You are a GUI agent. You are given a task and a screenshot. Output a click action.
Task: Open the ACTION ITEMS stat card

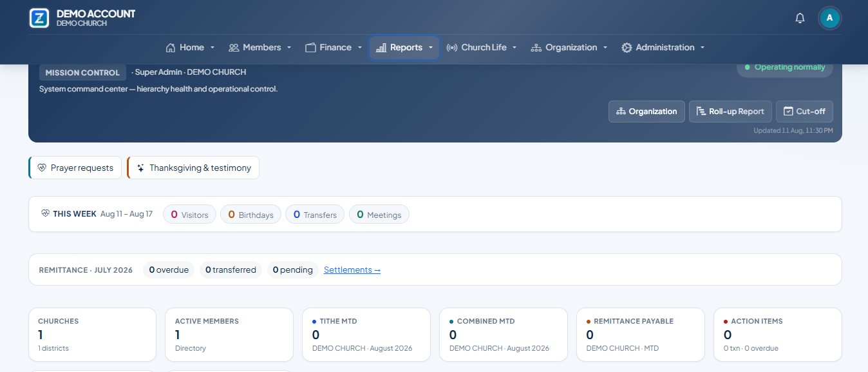coord(778,335)
